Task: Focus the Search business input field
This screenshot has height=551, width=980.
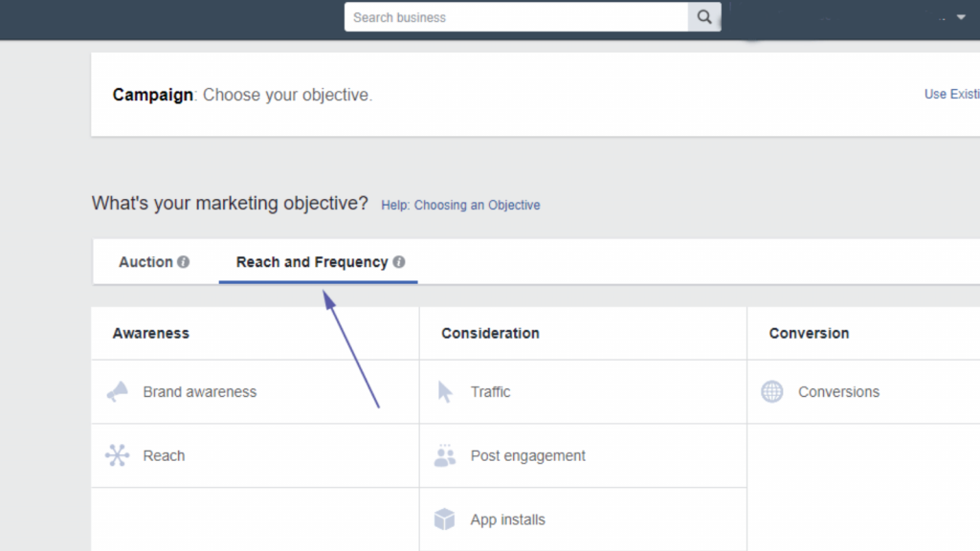Action: (516, 17)
